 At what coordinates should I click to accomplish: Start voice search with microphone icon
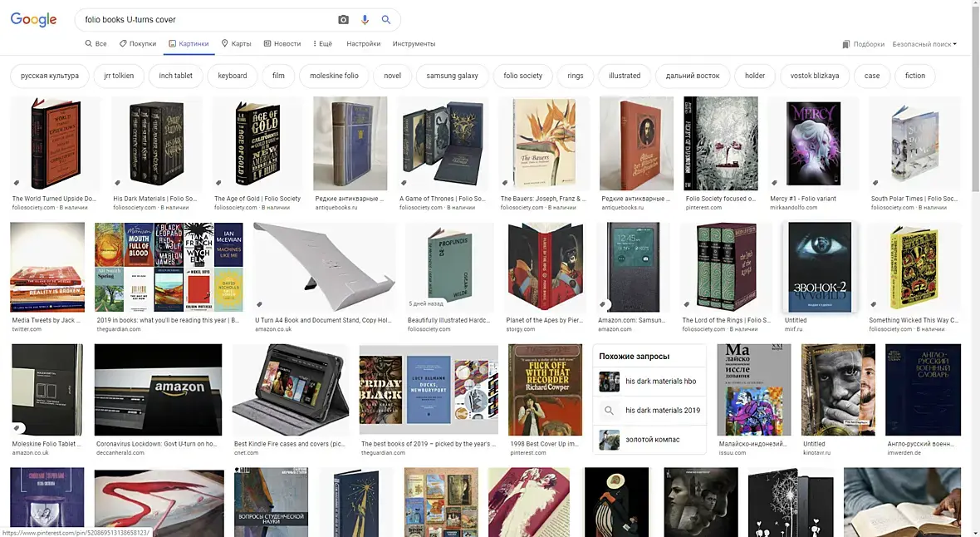coord(365,20)
